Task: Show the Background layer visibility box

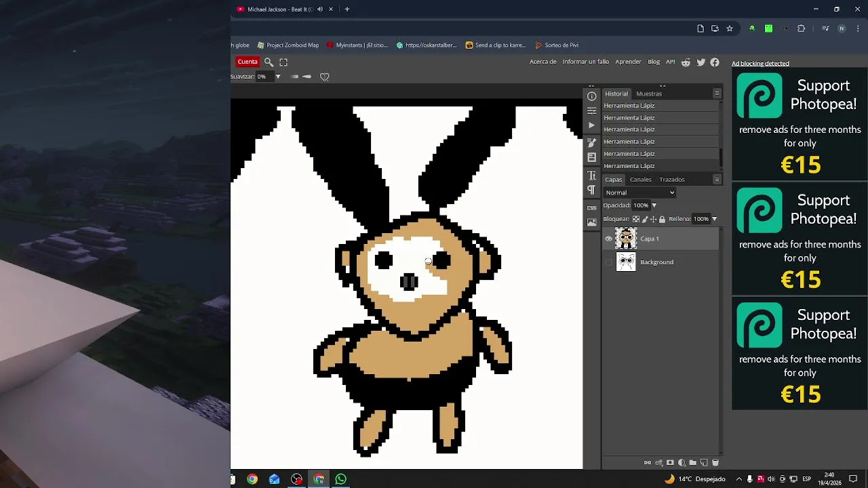Action: [608, 262]
